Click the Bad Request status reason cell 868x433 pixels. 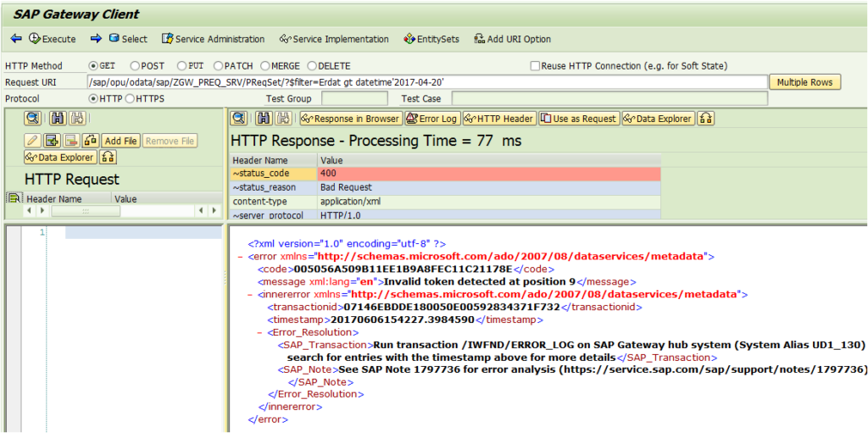489,187
